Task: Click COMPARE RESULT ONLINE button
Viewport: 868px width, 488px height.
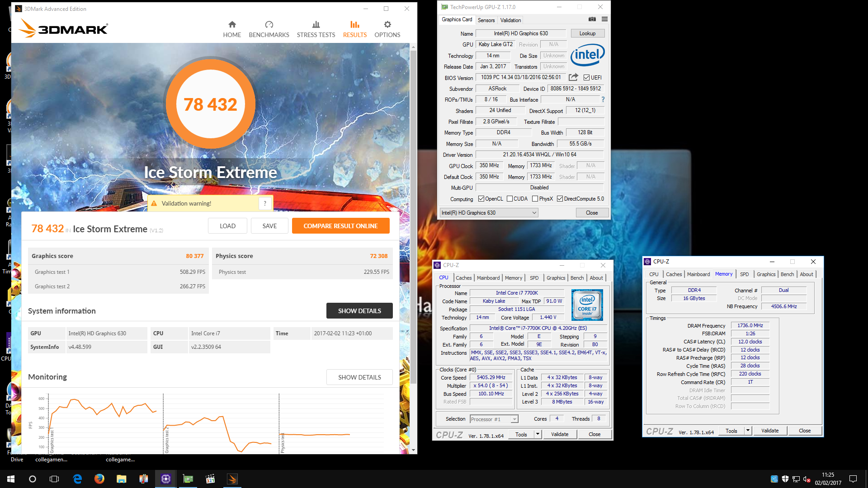Action: point(340,226)
